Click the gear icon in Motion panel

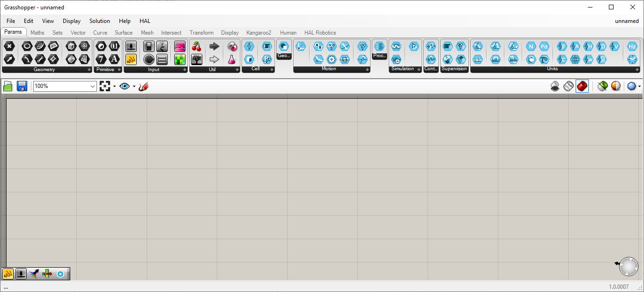click(332, 59)
